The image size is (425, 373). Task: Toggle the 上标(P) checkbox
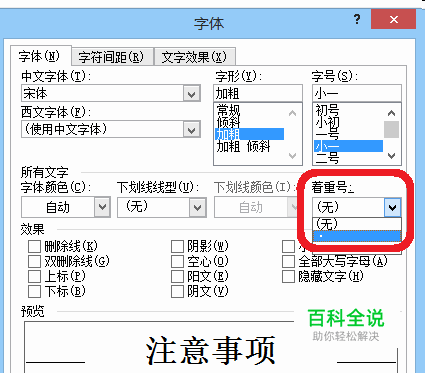(34, 276)
